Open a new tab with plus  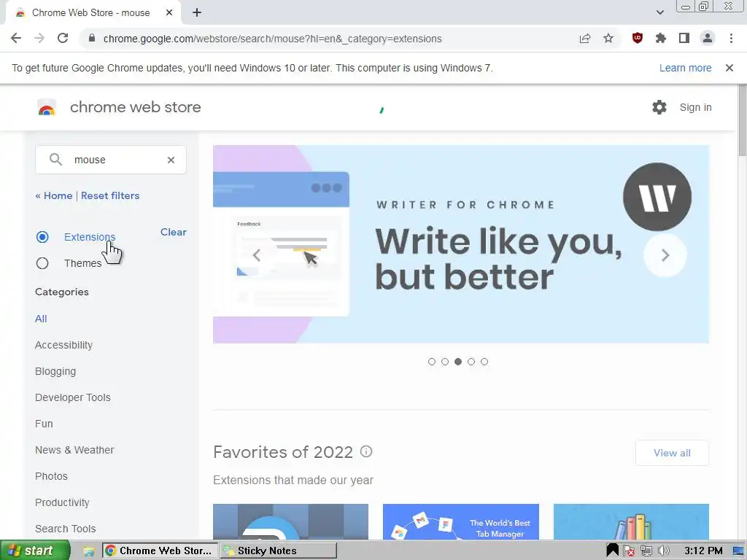tap(197, 13)
